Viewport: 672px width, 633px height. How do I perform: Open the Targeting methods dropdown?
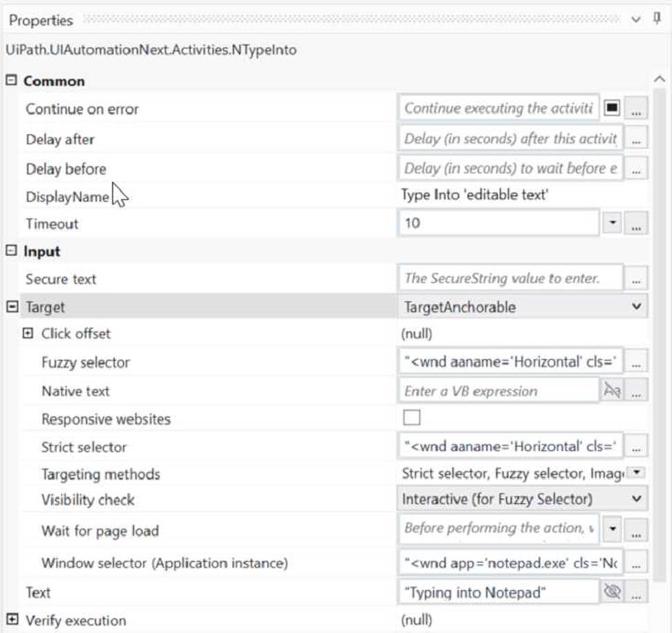[637, 472]
